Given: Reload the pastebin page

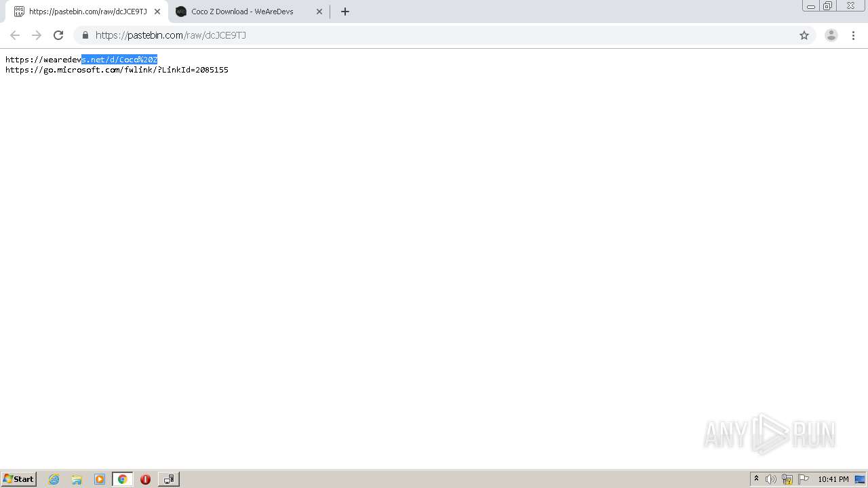Looking at the screenshot, I should pyautogui.click(x=58, y=35).
